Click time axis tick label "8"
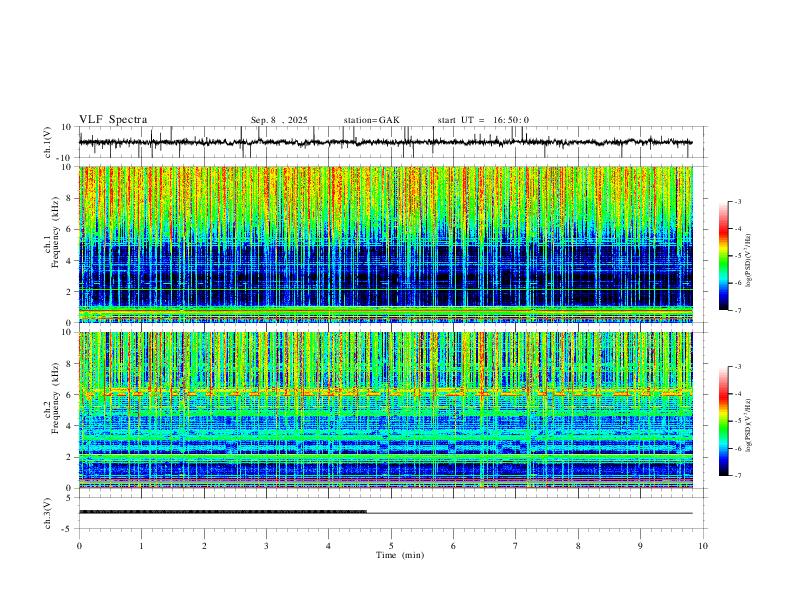Viewport: 792px width, 612px height. (x=578, y=546)
